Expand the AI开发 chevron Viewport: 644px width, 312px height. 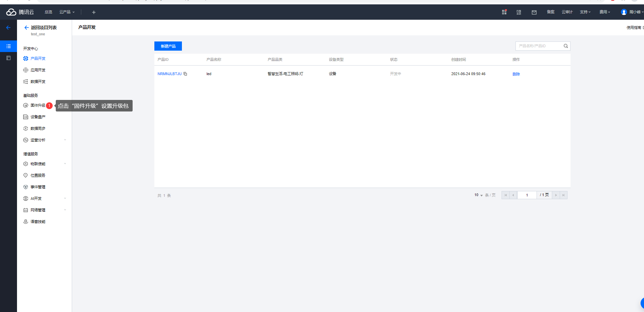(x=65, y=198)
